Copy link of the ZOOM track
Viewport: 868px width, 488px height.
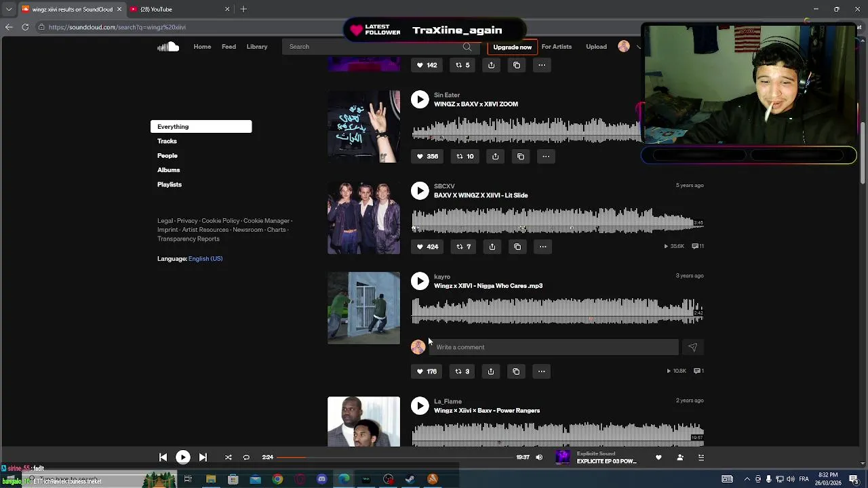tap(521, 157)
